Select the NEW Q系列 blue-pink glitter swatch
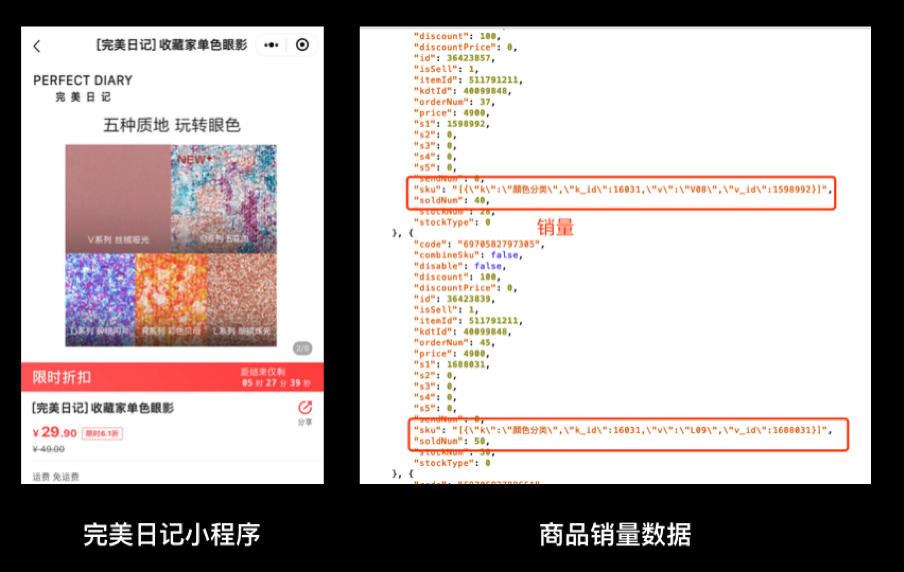 224,199
